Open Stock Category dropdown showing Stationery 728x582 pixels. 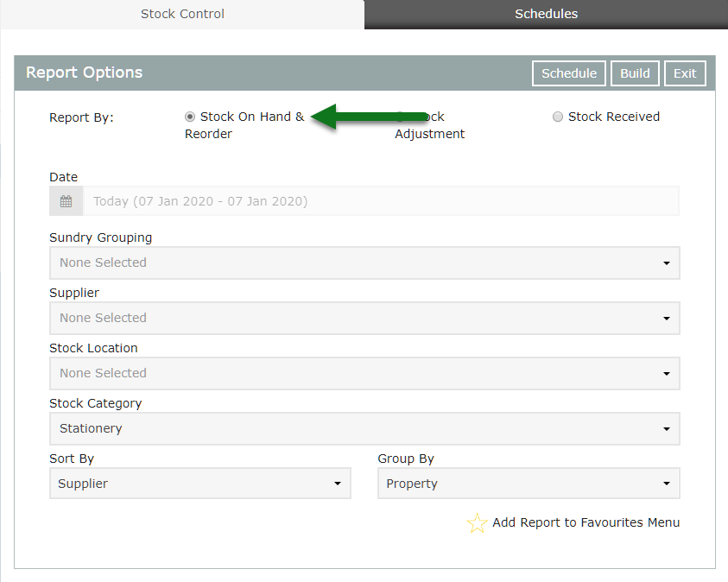[x=364, y=428]
